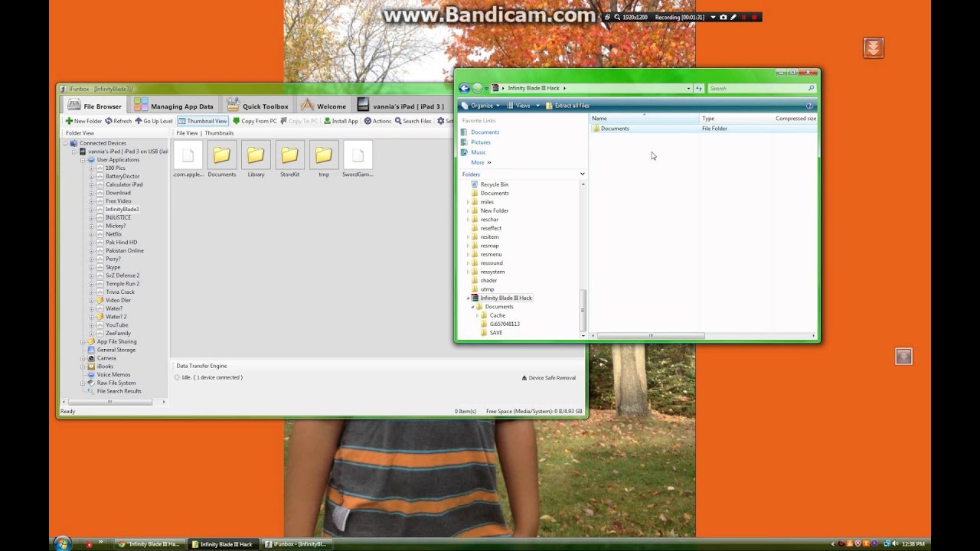Open Raw File System node
The width and height of the screenshot is (980, 551).
tap(116, 383)
